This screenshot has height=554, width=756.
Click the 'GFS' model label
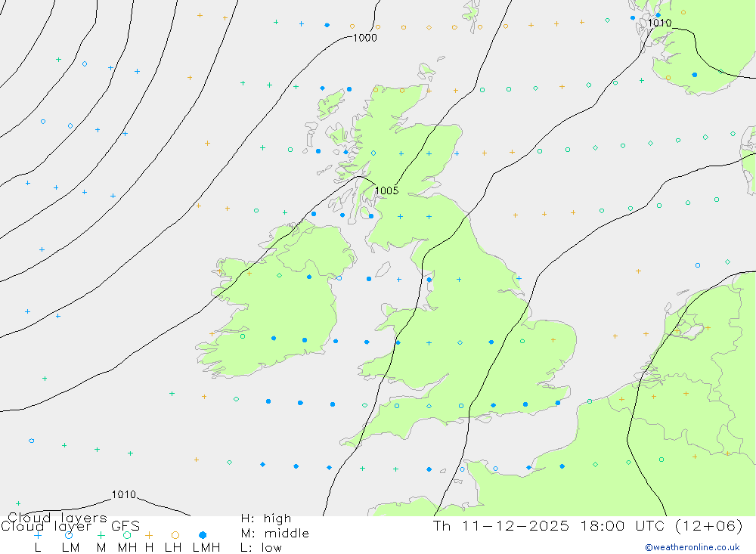point(125,525)
